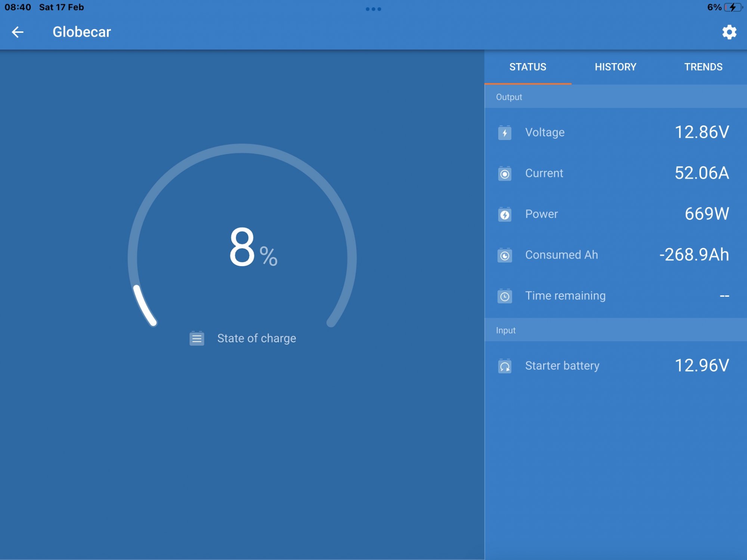Click the Current battery icon
The width and height of the screenshot is (747, 560).
coord(505,174)
